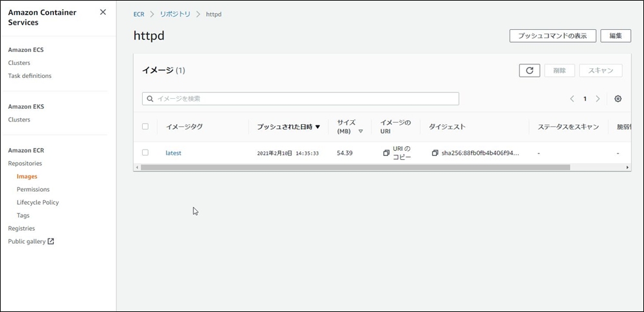
Task: Click the httpd page heading
Action: tap(149, 36)
